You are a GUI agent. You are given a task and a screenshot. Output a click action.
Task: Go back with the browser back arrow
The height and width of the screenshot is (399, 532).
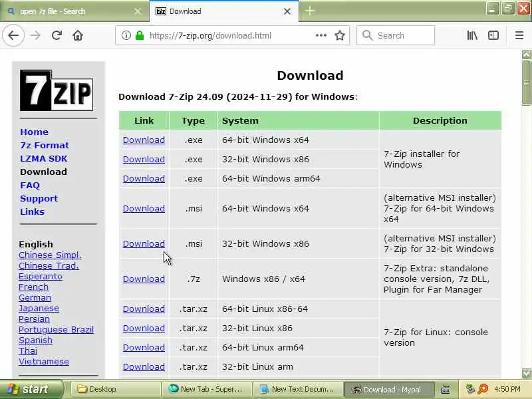[13, 35]
